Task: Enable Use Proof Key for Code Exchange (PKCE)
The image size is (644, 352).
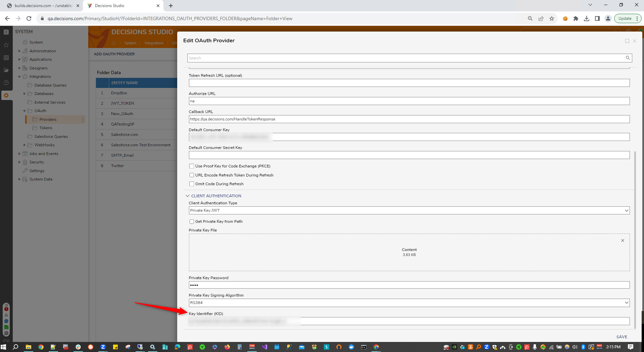Action: pos(192,166)
